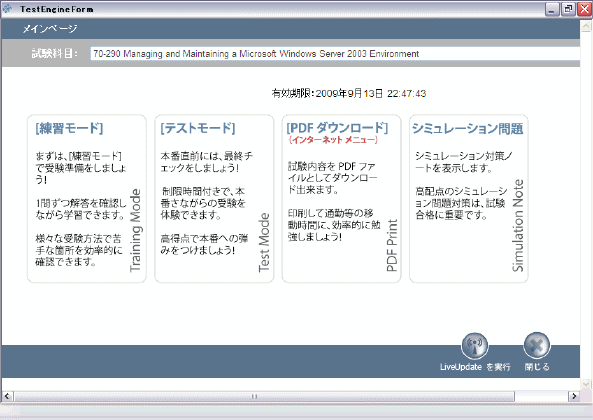Select the メインページ header tab

pos(50,29)
